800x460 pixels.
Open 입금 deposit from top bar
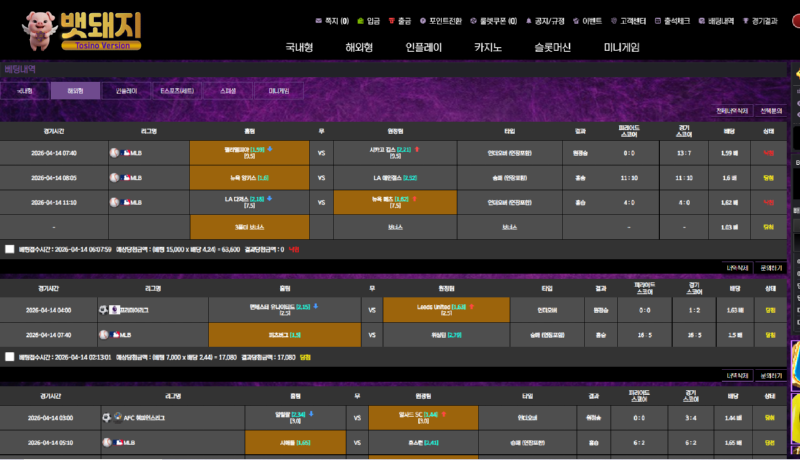(x=364, y=20)
